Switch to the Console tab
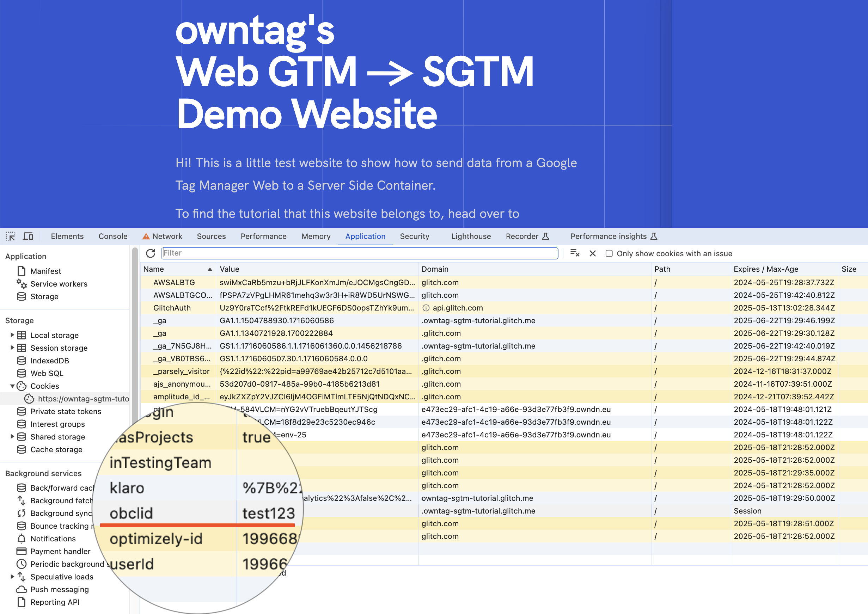Image resolution: width=868 pixels, height=614 pixels. [x=113, y=236]
